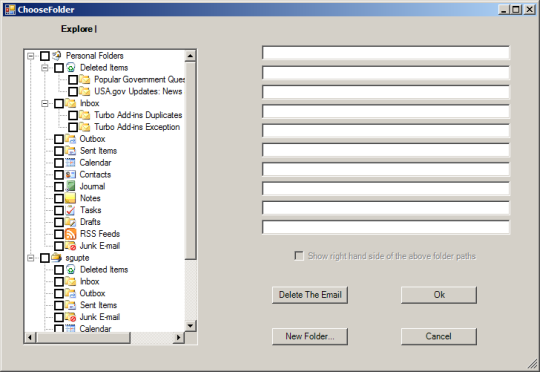Click the Contacts card icon

pos(71,174)
